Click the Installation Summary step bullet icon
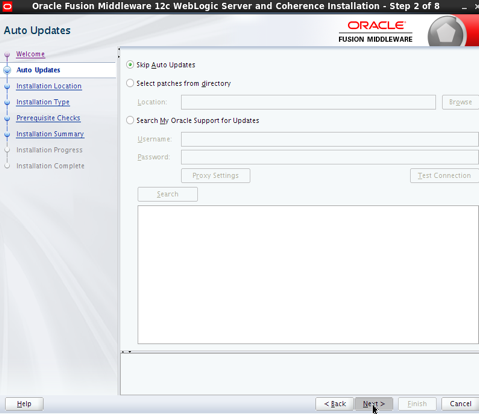 (7, 134)
